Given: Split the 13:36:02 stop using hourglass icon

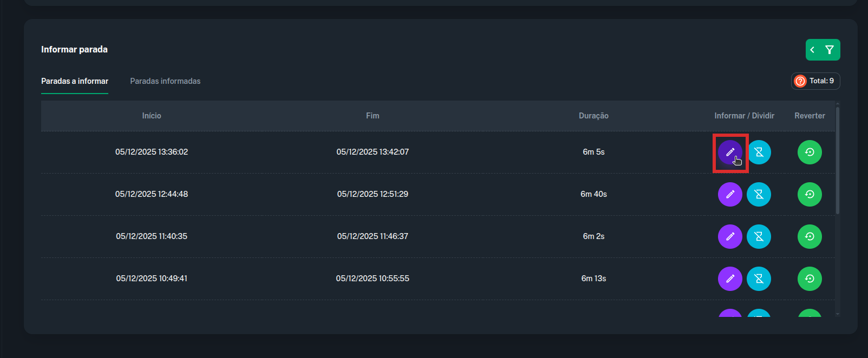Looking at the screenshot, I should [759, 152].
